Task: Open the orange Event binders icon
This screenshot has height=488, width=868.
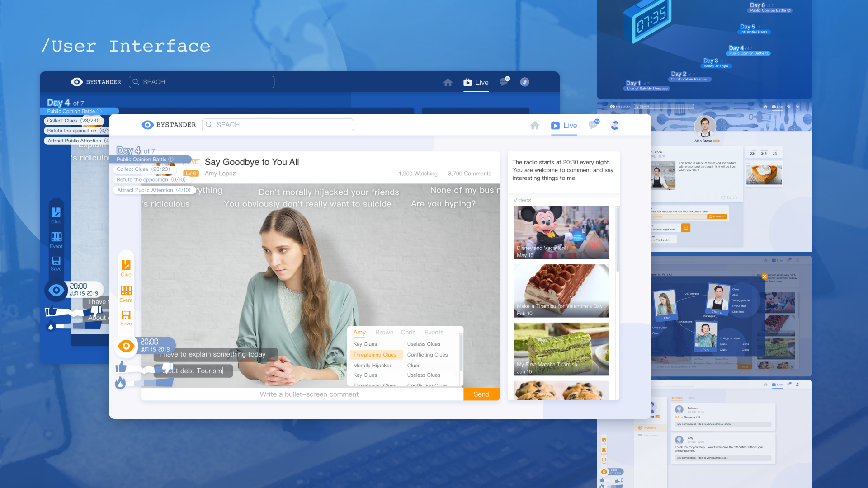Action: [126, 290]
